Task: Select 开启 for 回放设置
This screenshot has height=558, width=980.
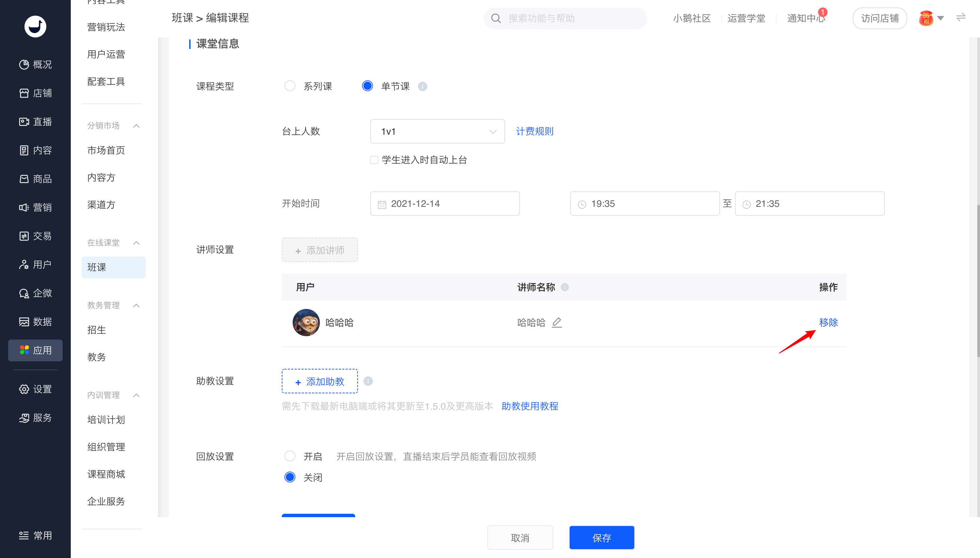Action: 290,456
